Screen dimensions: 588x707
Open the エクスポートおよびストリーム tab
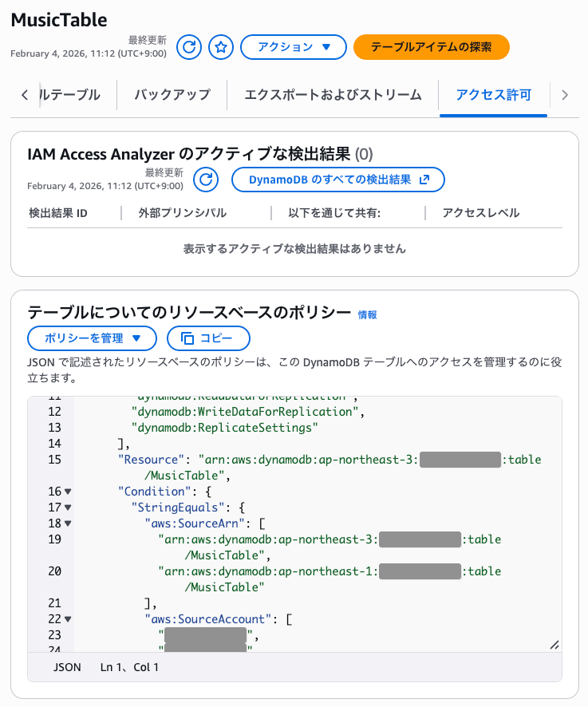[x=334, y=94]
